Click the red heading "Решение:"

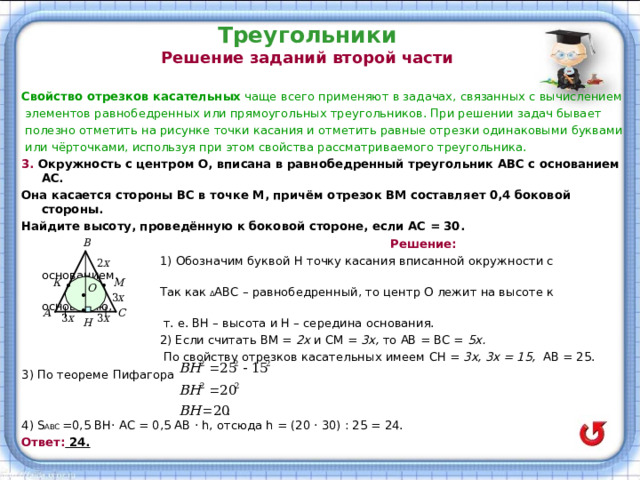click(423, 244)
